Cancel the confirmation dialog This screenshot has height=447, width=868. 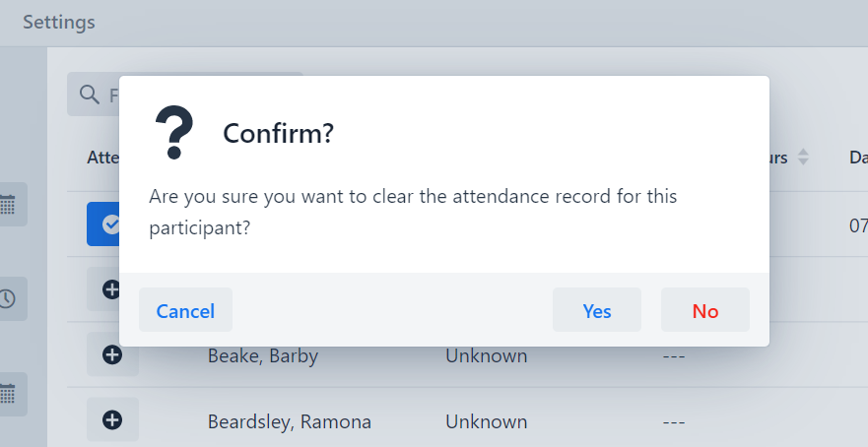pyautogui.click(x=185, y=310)
